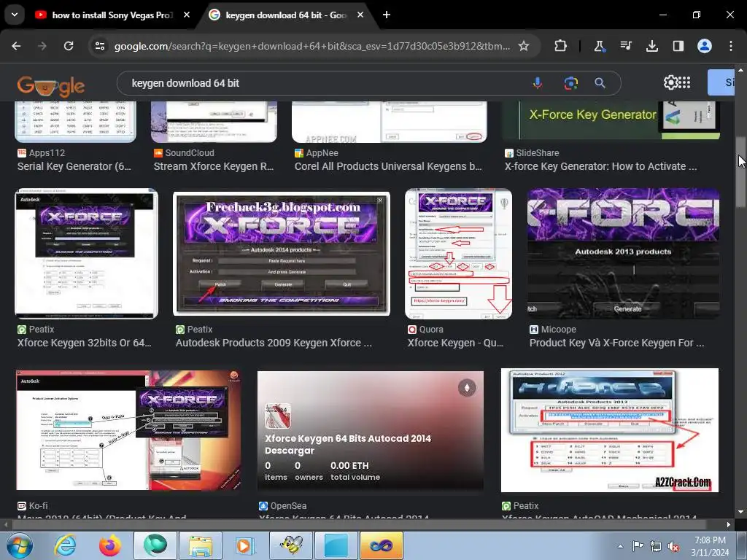747x560 pixels.
Task: Open the Ko-fi Autodesk X-Force thumbnail
Action: (x=128, y=430)
